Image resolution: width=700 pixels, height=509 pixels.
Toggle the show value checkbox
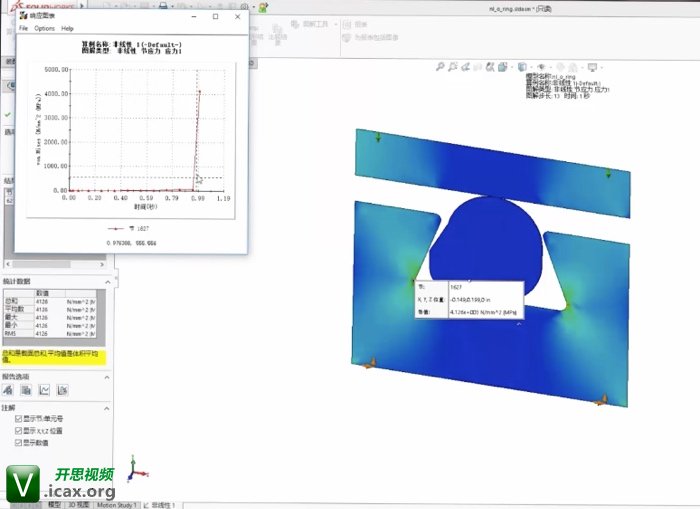[x=19, y=442]
